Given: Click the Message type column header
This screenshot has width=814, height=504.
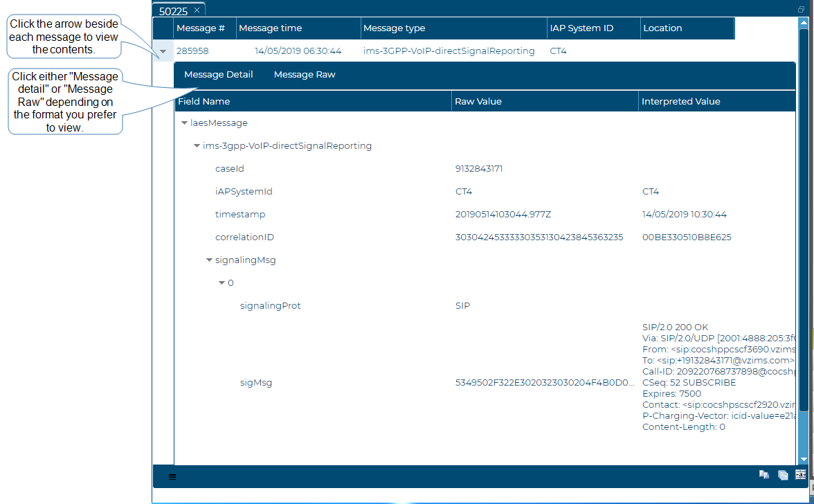Looking at the screenshot, I should pyautogui.click(x=453, y=28).
